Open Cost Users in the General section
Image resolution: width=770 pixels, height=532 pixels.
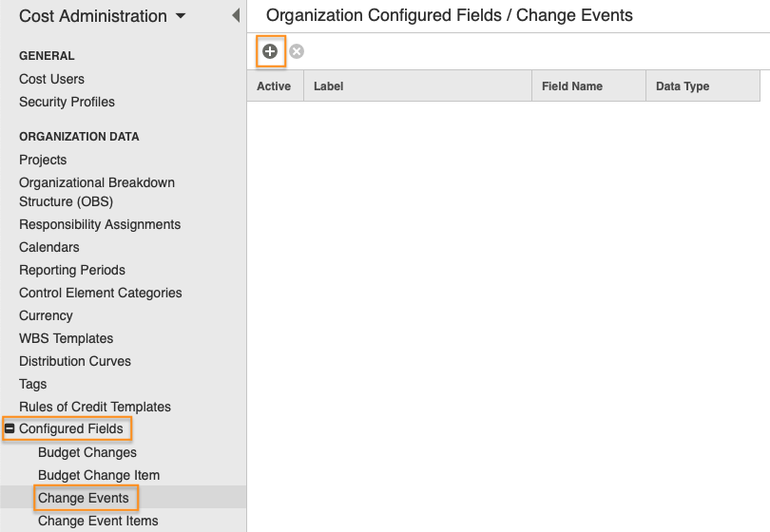click(x=51, y=79)
